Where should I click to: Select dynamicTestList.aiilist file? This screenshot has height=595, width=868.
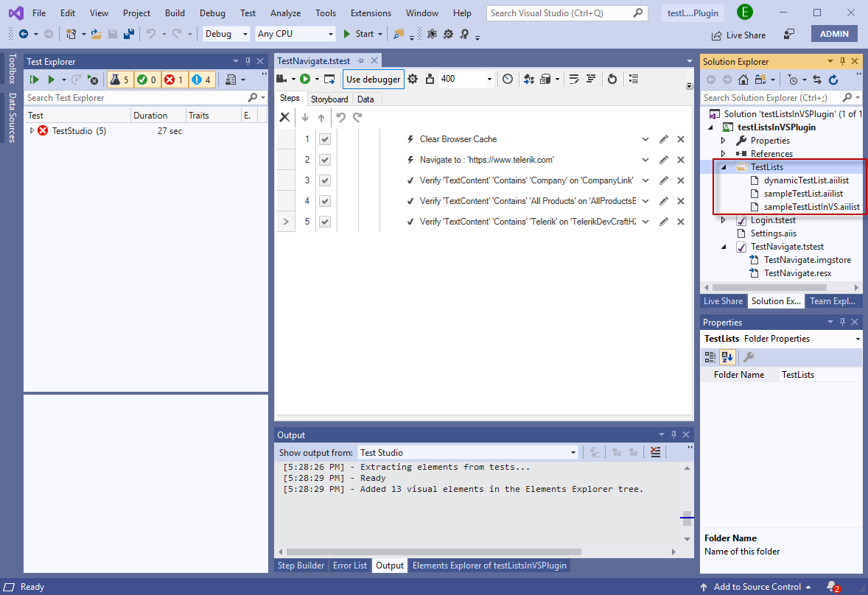[806, 180]
